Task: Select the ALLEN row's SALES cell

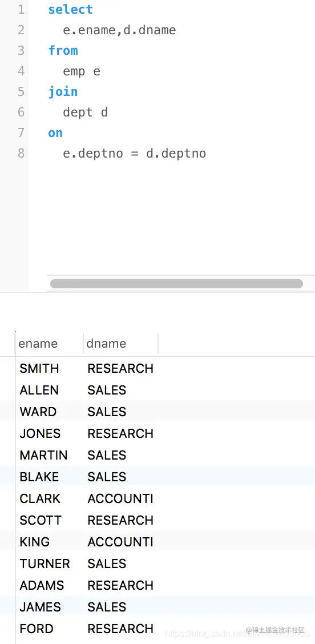Action: click(x=107, y=390)
